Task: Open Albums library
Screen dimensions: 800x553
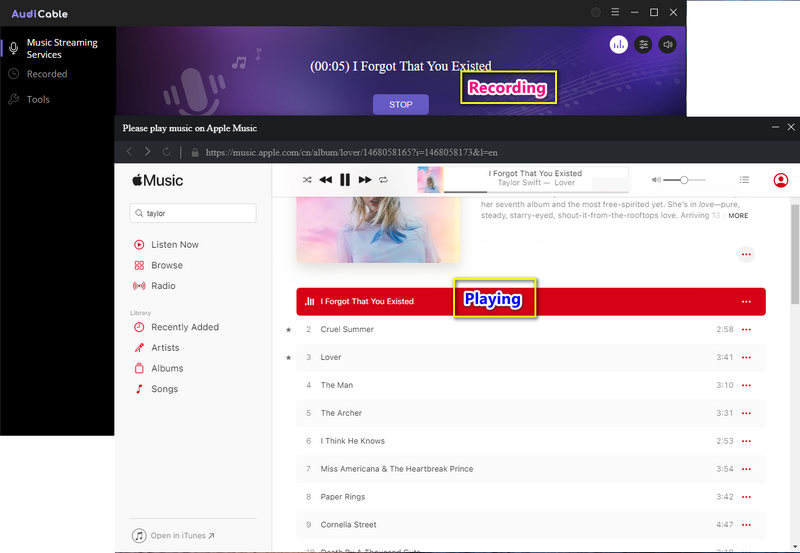Action: (158, 368)
